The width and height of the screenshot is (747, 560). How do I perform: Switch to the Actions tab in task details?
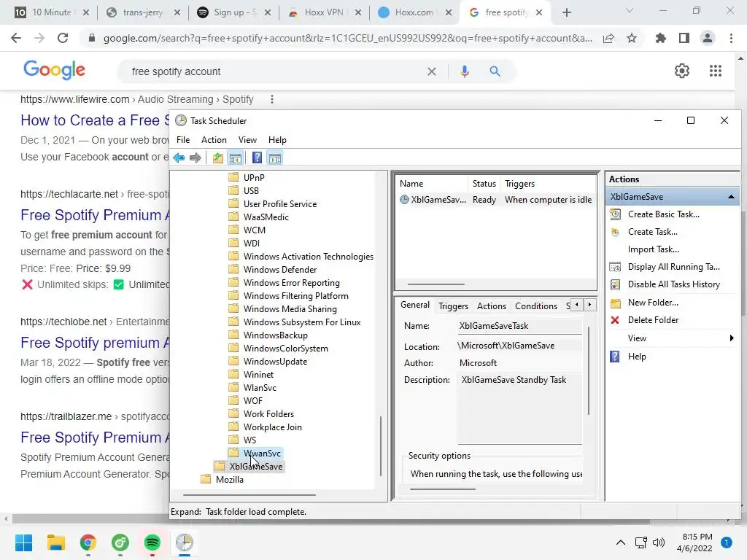(x=492, y=306)
